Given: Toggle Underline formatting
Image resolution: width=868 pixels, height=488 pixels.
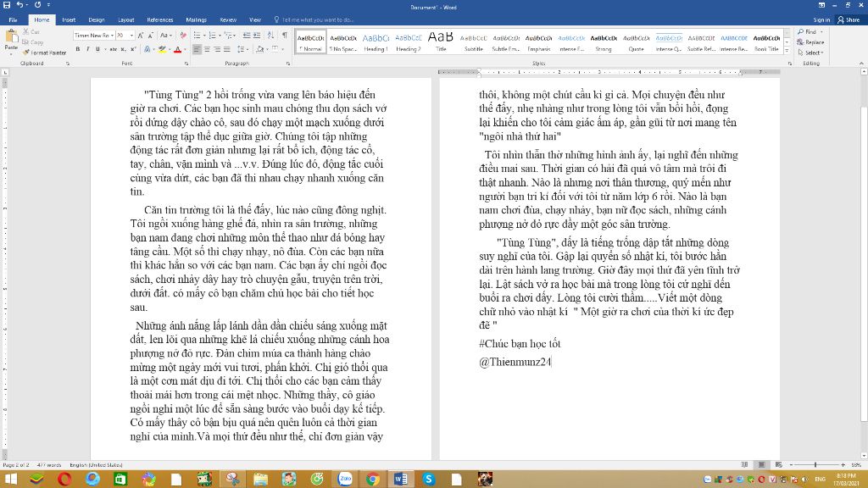Looking at the screenshot, I should pyautogui.click(x=97, y=49).
